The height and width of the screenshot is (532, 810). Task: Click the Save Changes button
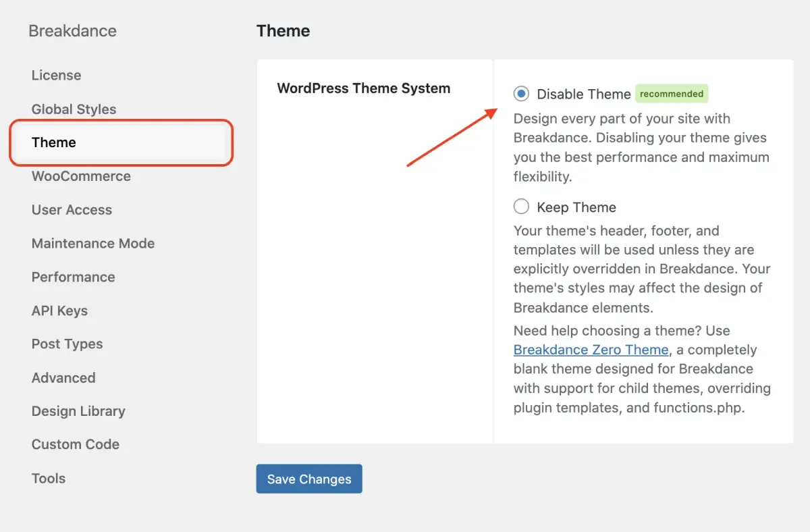coord(309,479)
